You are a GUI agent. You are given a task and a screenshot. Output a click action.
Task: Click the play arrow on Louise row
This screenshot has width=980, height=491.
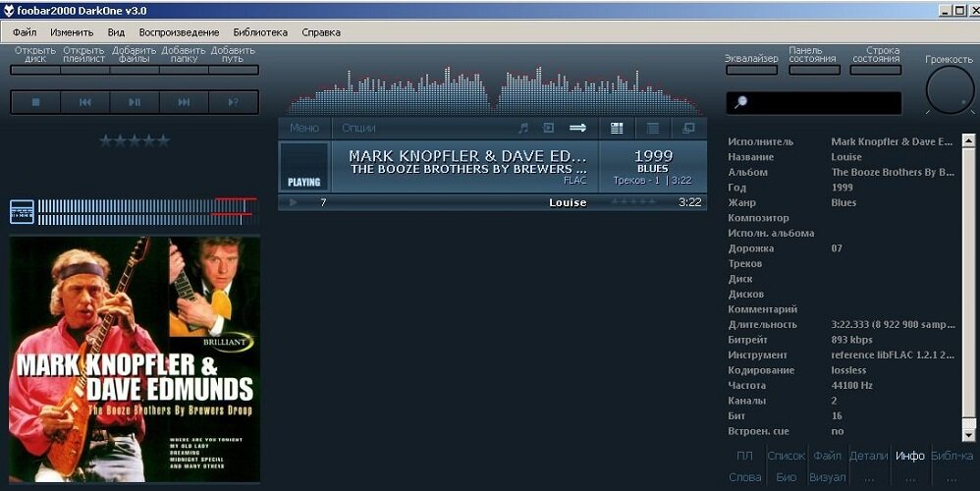coord(294,202)
